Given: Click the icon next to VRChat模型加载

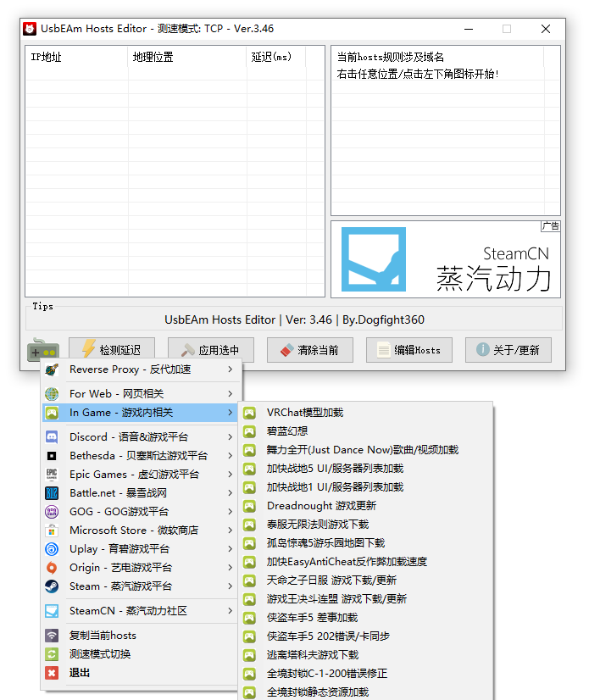Looking at the screenshot, I should click(249, 413).
